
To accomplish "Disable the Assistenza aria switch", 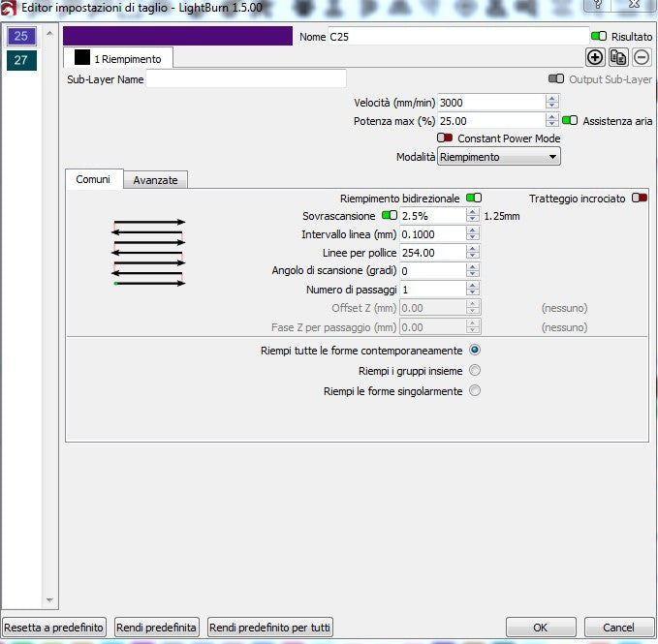I will click(570, 121).
